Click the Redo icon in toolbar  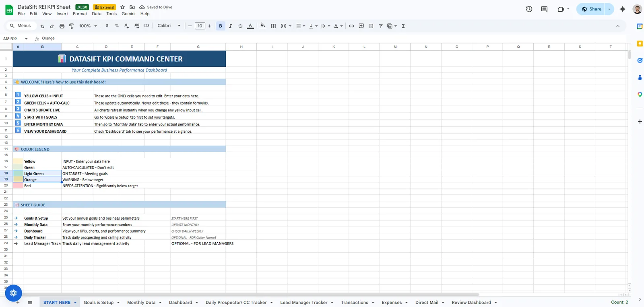(x=52, y=26)
